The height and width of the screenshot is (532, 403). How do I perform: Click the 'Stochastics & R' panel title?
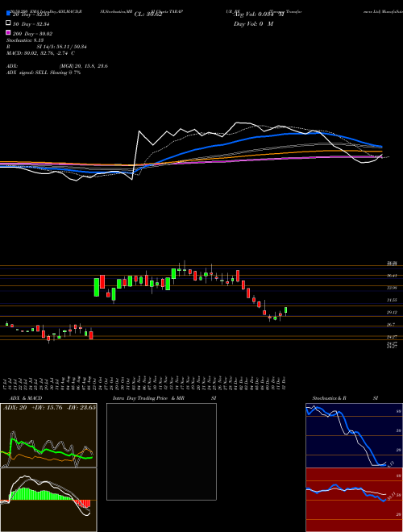pos(330,397)
